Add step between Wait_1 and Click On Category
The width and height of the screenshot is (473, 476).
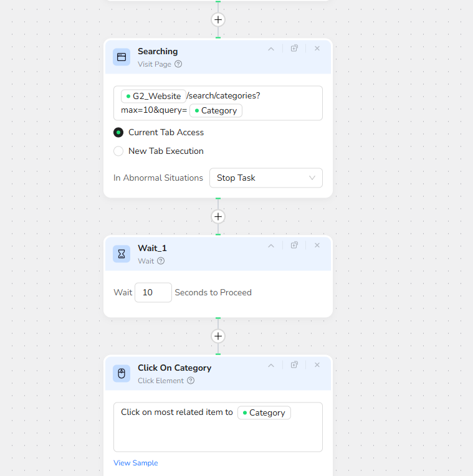217,336
